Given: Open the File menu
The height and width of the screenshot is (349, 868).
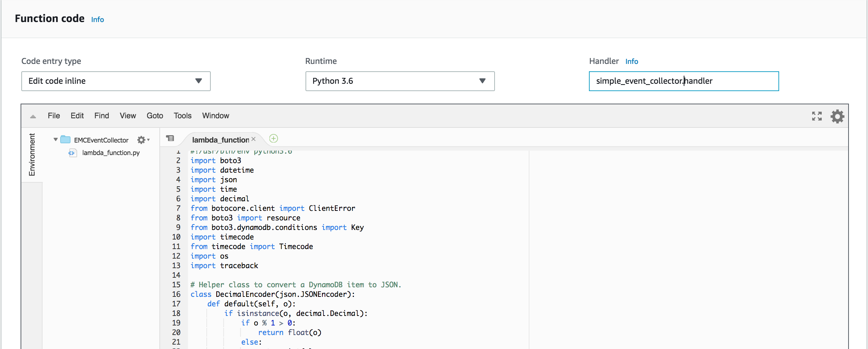Looking at the screenshot, I should [x=54, y=116].
